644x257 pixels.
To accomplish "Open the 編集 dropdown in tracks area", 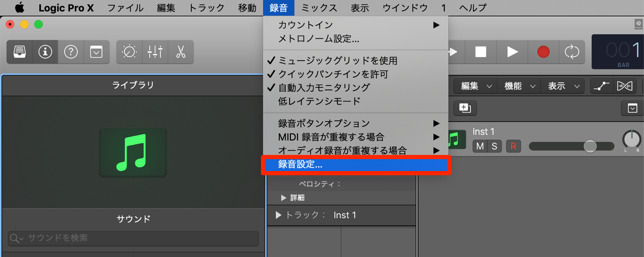I will click(x=476, y=86).
